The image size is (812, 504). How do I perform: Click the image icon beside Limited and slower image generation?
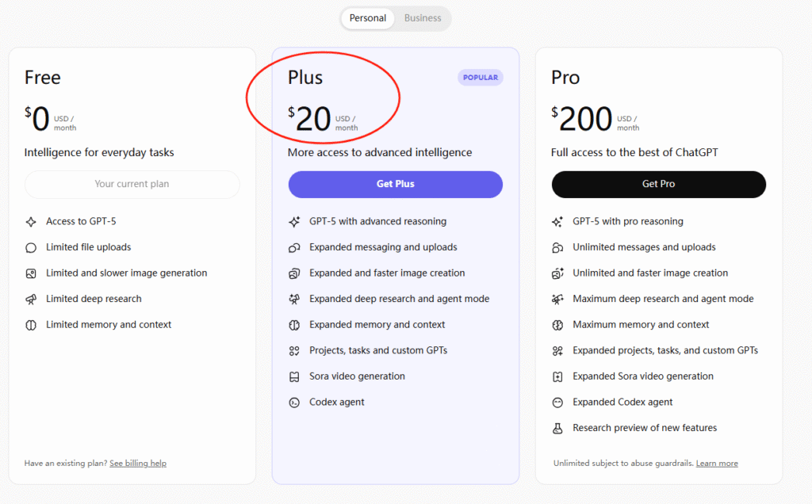(x=31, y=273)
